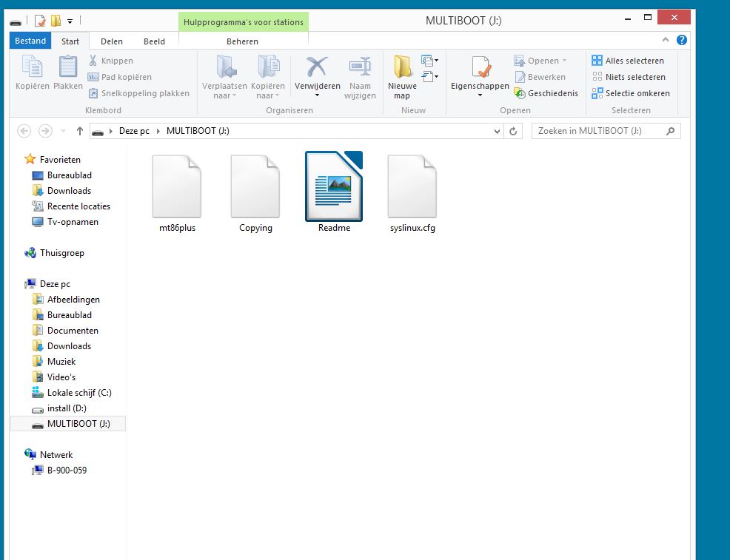Create a Nieuwe map folder
Screen dimensions: 730x560
[402, 77]
